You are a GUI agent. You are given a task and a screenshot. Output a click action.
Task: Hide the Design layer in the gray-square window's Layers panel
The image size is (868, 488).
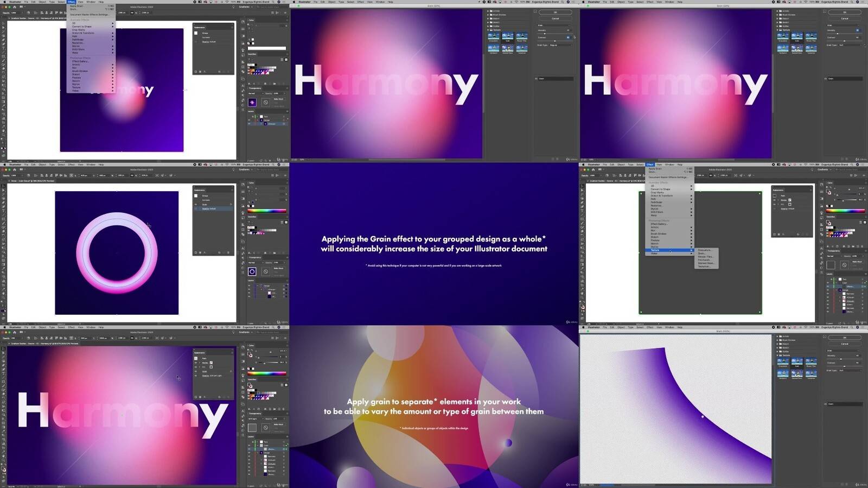pos(828,290)
